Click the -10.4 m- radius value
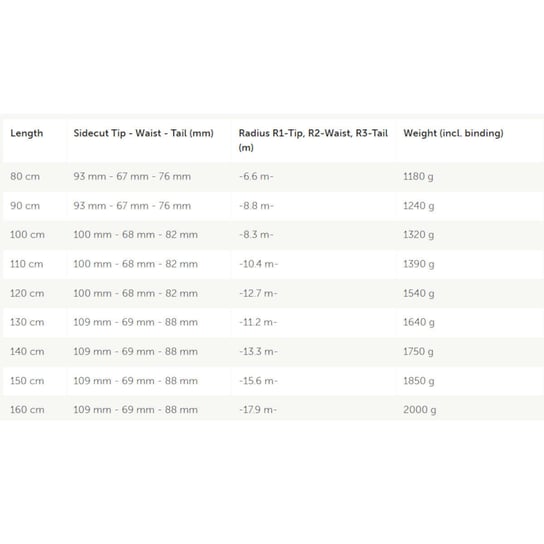Screen dimensions: 544x544 [x=258, y=264]
